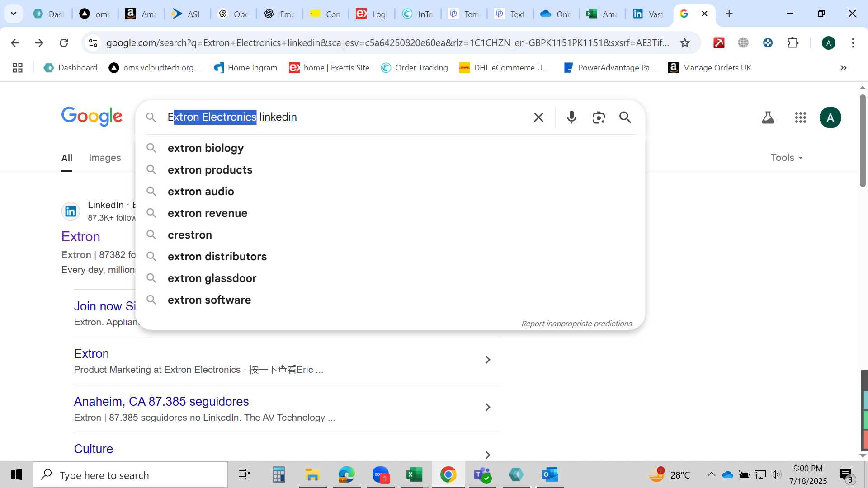The height and width of the screenshot is (488, 868).
Task: Open Zoom from the taskbar
Action: coord(381,475)
